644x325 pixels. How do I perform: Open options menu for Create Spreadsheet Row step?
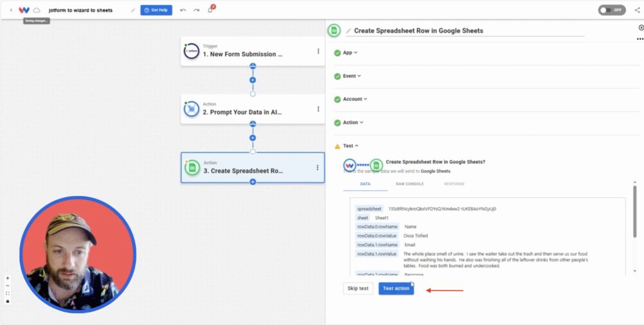pos(318,168)
